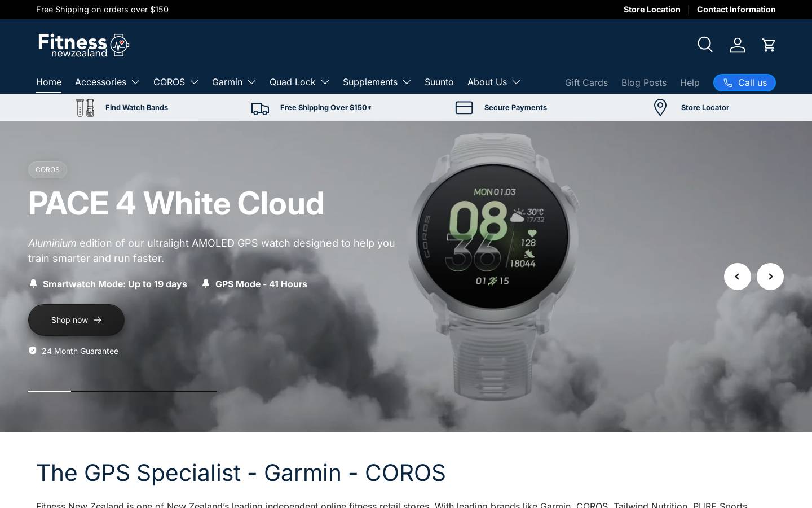Open the COROS menu label
Viewport: 812px width, 508px height.
pyautogui.click(x=169, y=82)
